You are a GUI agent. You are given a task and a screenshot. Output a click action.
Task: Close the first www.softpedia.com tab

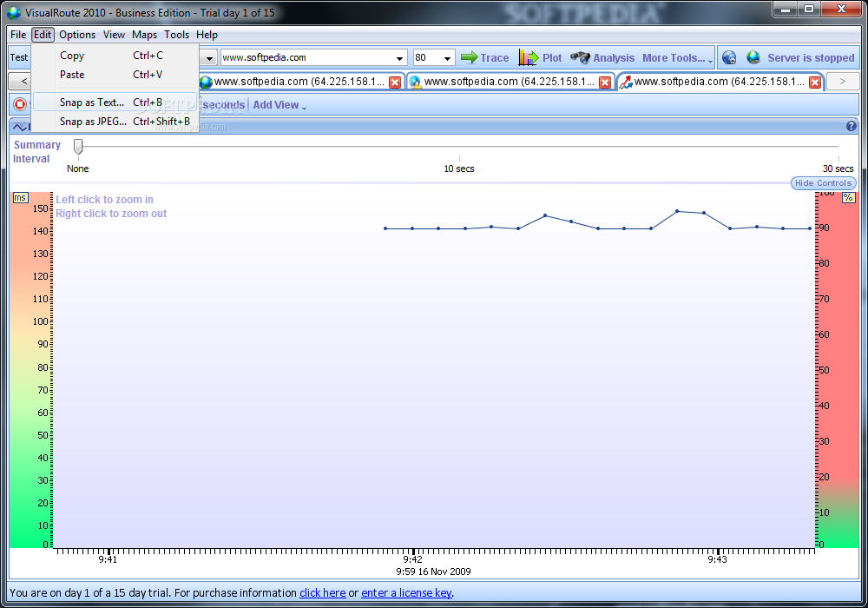click(x=395, y=83)
